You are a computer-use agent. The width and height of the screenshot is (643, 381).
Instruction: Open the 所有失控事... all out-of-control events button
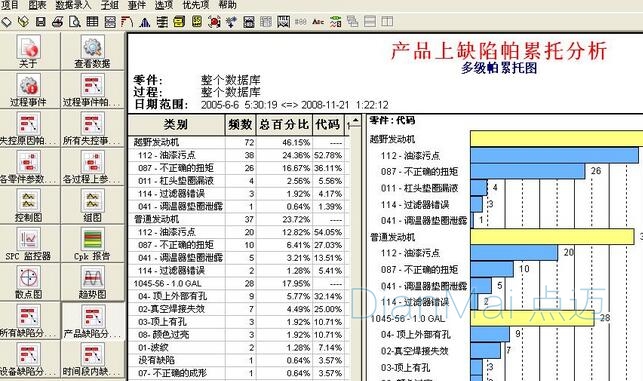click(x=92, y=128)
